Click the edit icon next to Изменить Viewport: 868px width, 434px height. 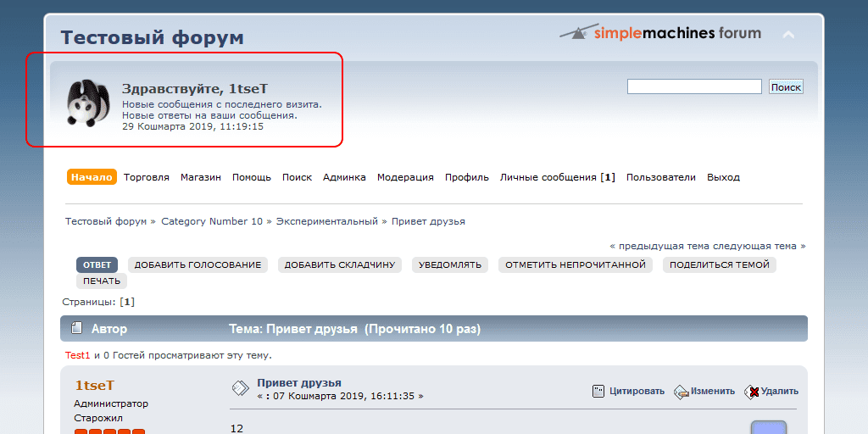pyautogui.click(x=681, y=392)
